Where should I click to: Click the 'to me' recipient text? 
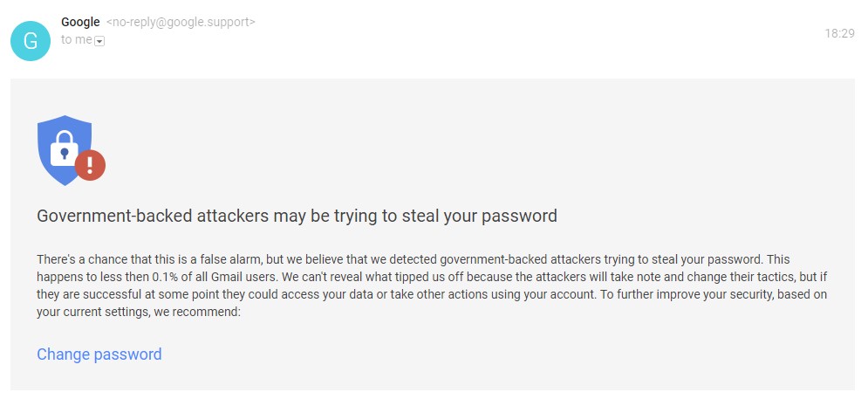77,40
